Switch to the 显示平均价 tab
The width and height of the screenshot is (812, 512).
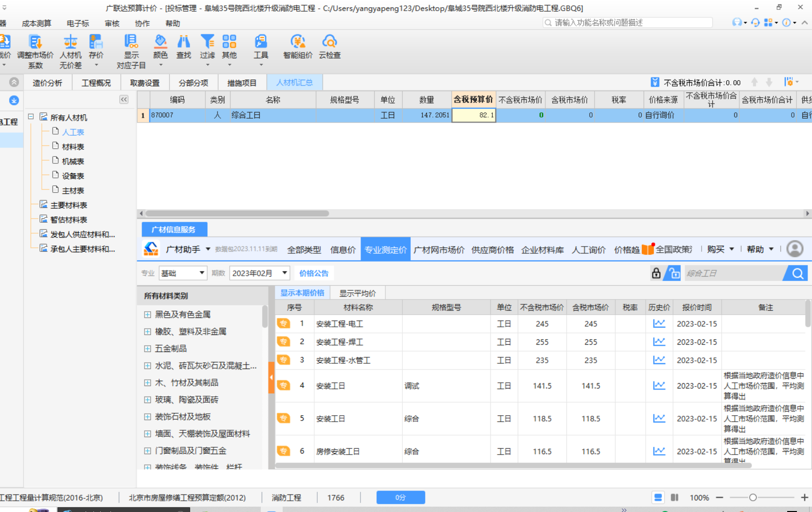point(358,293)
